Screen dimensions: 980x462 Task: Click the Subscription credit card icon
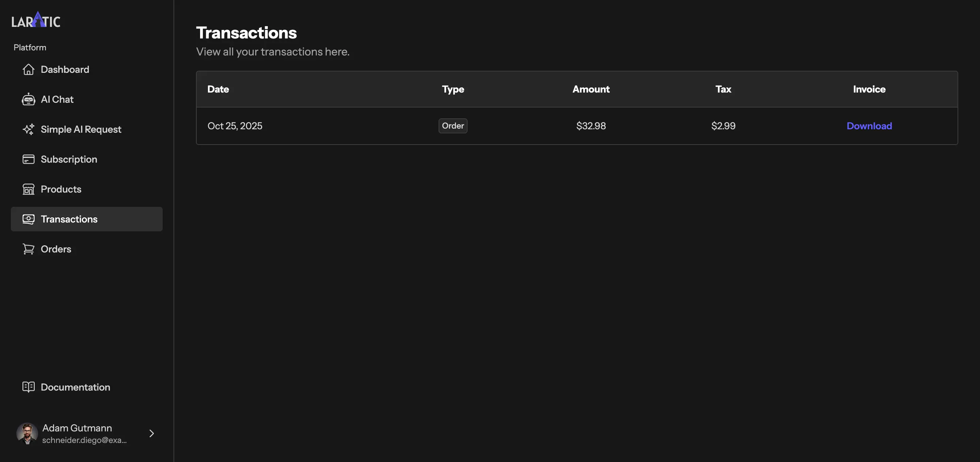29,159
